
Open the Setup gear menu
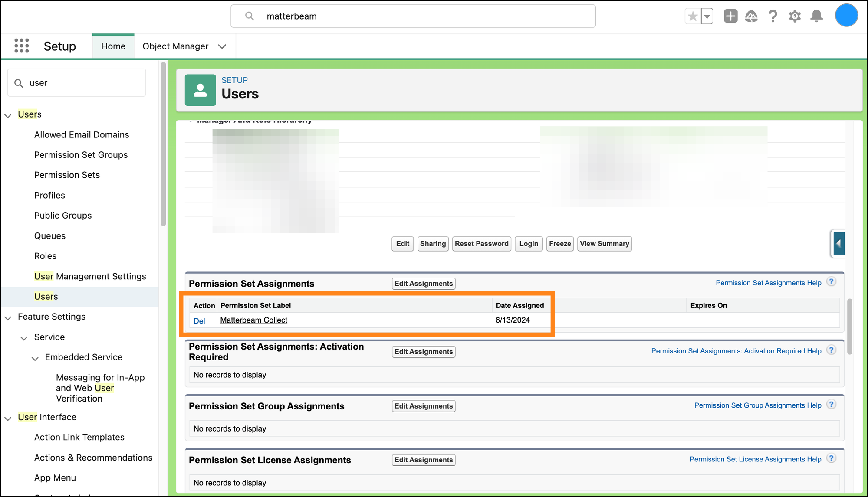[795, 16]
